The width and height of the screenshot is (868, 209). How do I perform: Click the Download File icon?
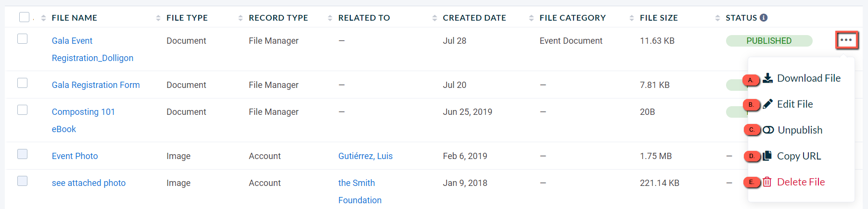click(768, 78)
